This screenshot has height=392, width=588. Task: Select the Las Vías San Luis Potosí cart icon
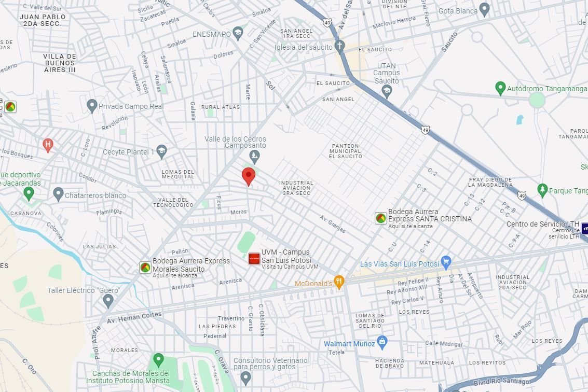click(446, 262)
